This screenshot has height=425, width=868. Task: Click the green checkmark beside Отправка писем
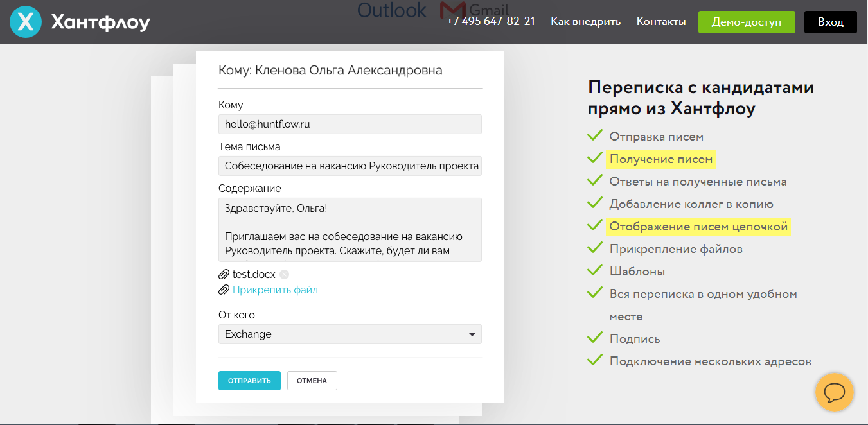point(594,136)
